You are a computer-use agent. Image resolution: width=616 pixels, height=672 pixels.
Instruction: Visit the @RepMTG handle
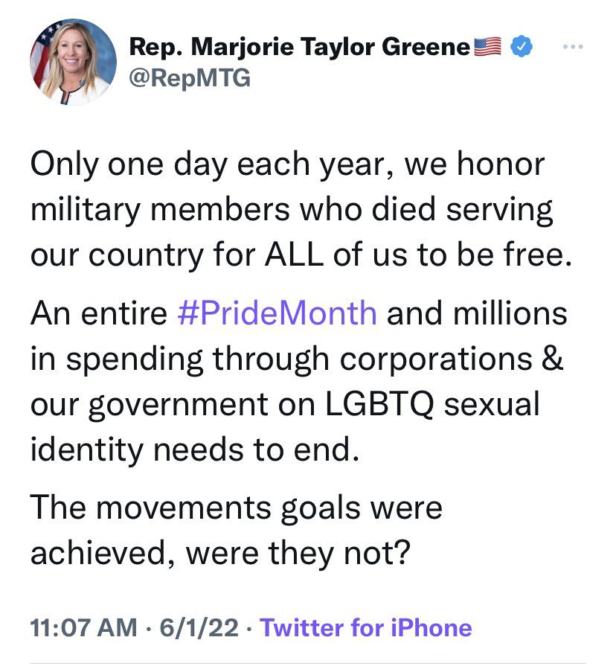coord(190,78)
